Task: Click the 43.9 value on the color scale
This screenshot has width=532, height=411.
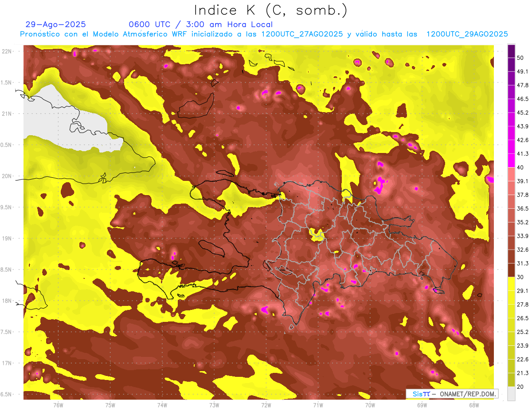Action: (523, 126)
